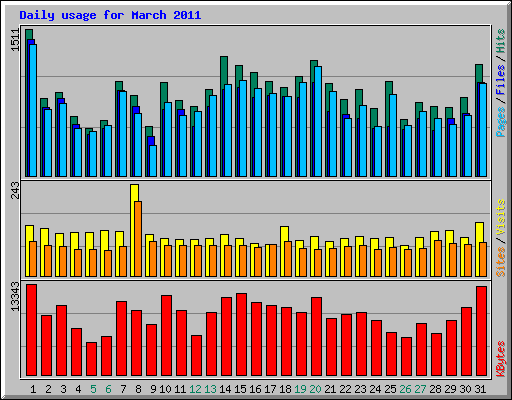This screenshot has height=400, width=512.
Task: Click the red KBytes bar for day 15
Action: [241, 335]
